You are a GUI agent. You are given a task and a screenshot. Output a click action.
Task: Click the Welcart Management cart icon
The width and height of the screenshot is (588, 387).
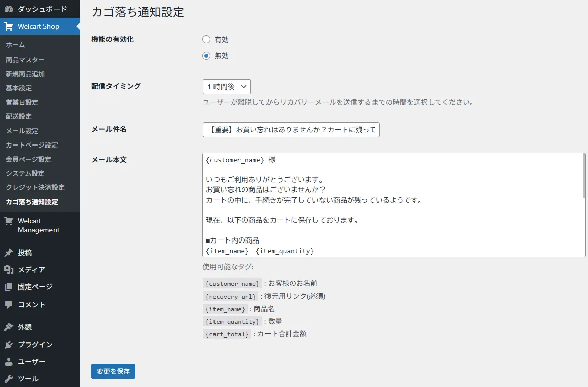coord(9,221)
